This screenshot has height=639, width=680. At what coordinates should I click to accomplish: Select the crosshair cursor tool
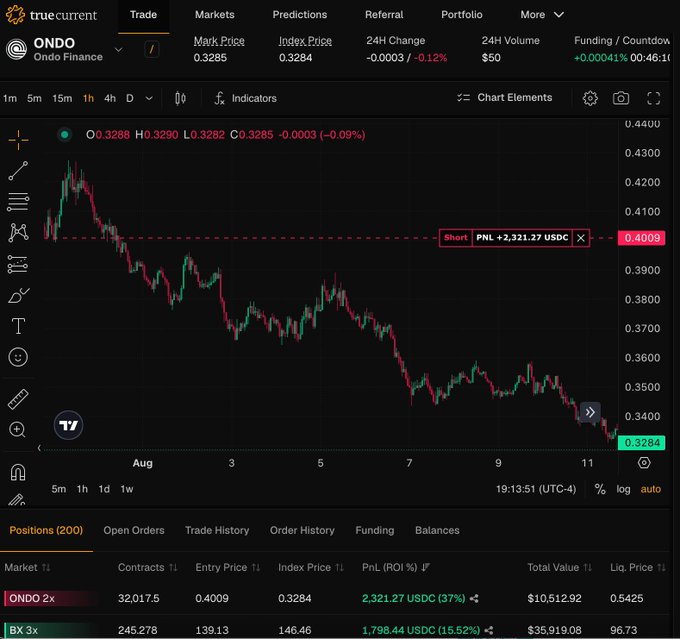tap(18, 140)
